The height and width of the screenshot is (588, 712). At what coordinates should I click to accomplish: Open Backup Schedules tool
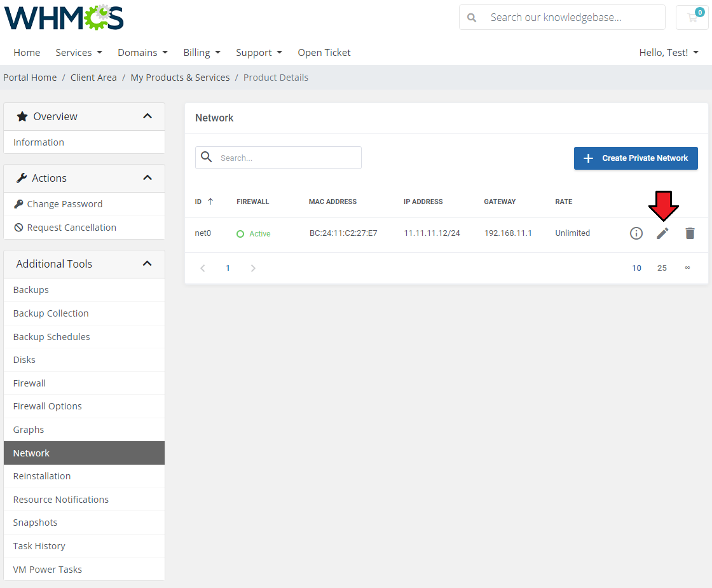[84, 337]
